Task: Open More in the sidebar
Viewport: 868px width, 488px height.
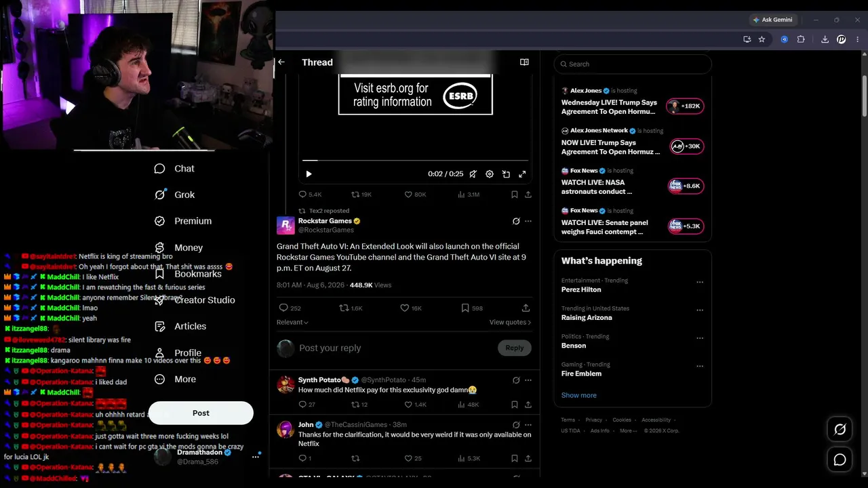Action: click(x=175, y=380)
